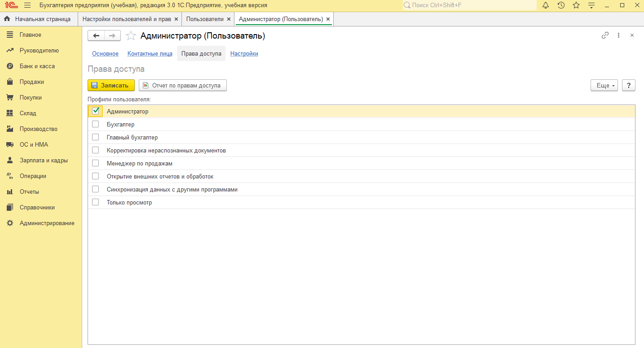Open Главное section in sidebar
644x348 pixels.
click(x=41, y=35)
